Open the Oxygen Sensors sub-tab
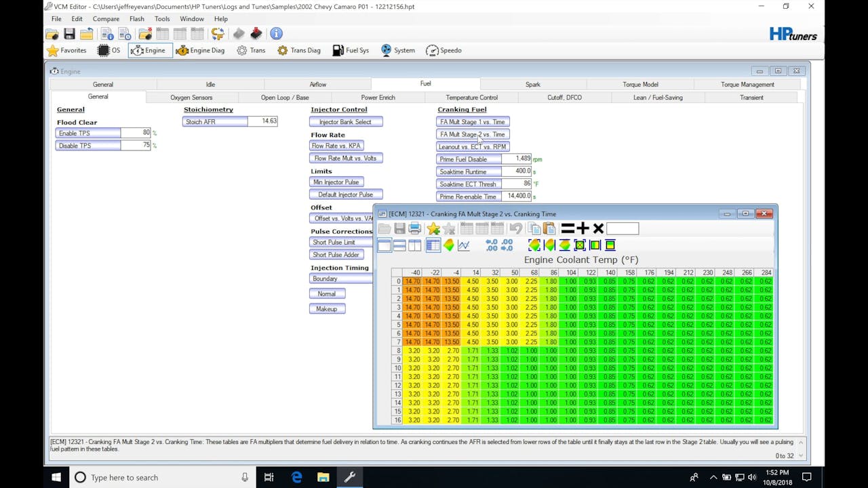 coord(191,98)
